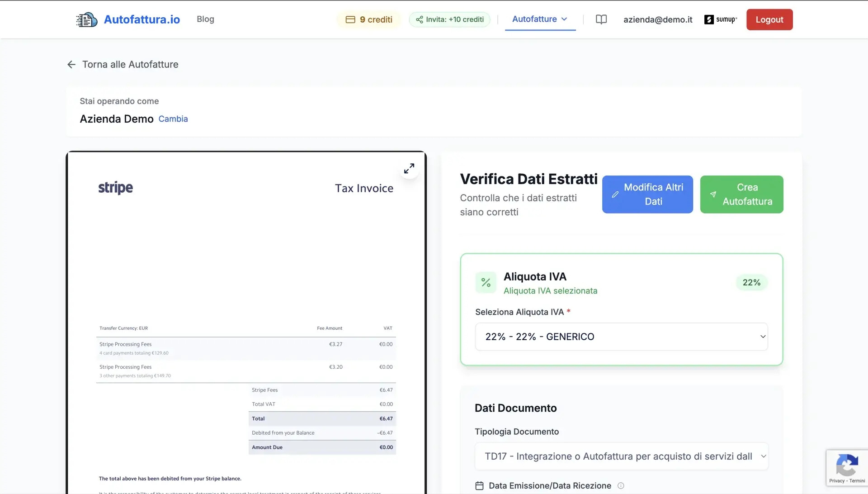Click the green percent icon of Aliquota IVA
868x494 pixels.
tap(486, 283)
